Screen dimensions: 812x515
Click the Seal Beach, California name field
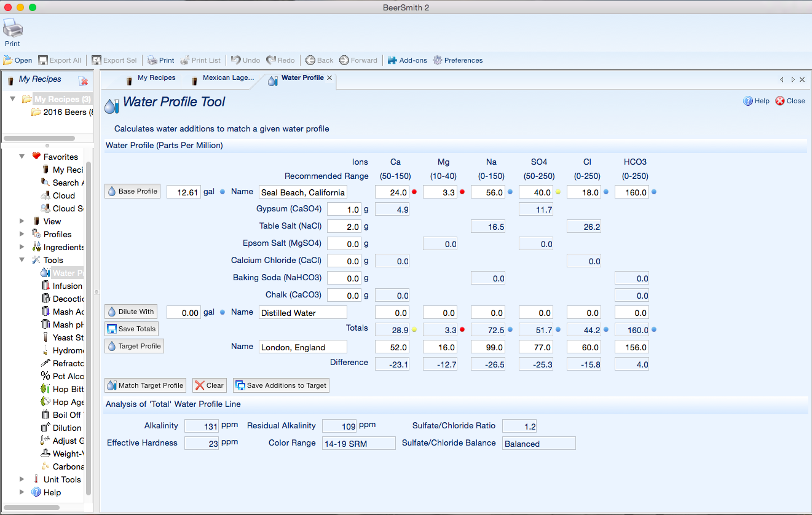coord(303,192)
